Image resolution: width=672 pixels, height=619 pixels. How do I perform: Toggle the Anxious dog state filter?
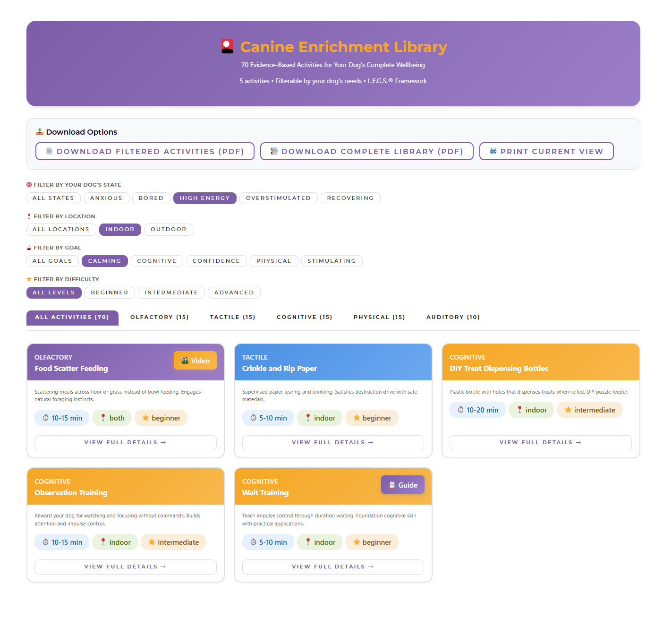coord(106,198)
